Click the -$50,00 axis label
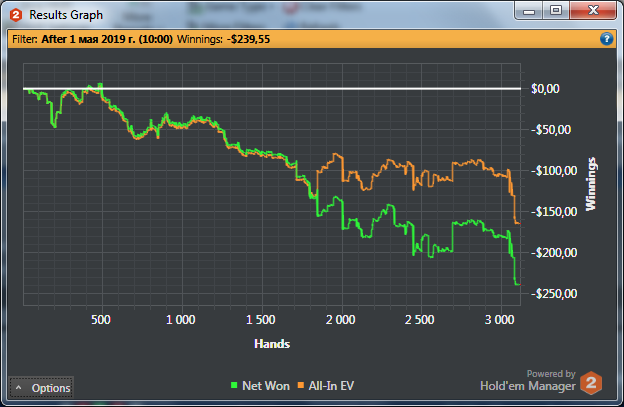The image size is (624, 407). tap(551, 130)
